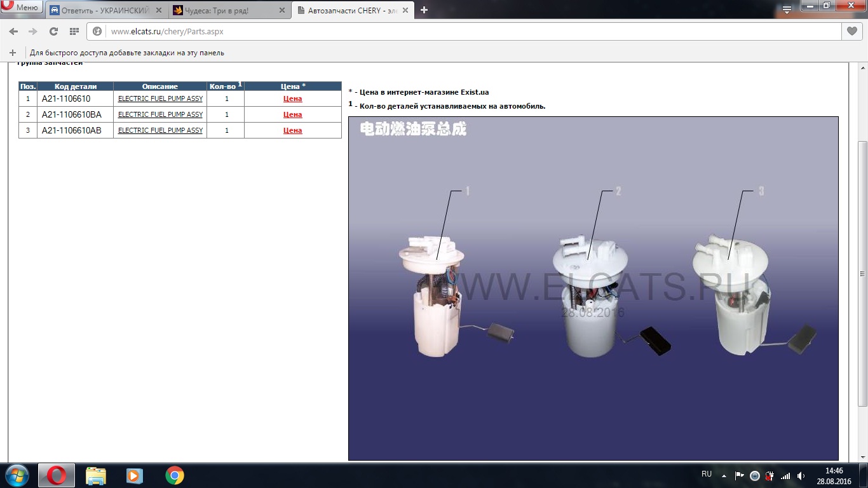Screen dimensions: 868x488
Task: Open the network signal tray icon
Action: [x=785, y=475]
